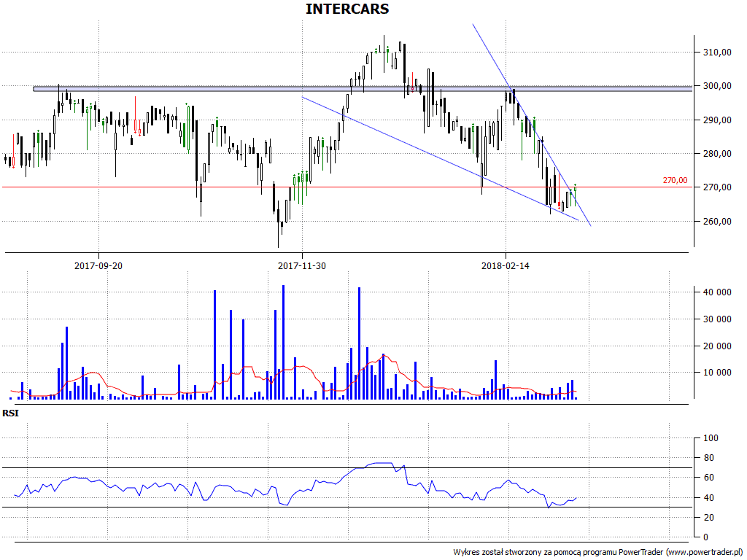Click the 30 000 volume axis label
The height and width of the screenshot is (560, 747).
(x=718, y=319)
